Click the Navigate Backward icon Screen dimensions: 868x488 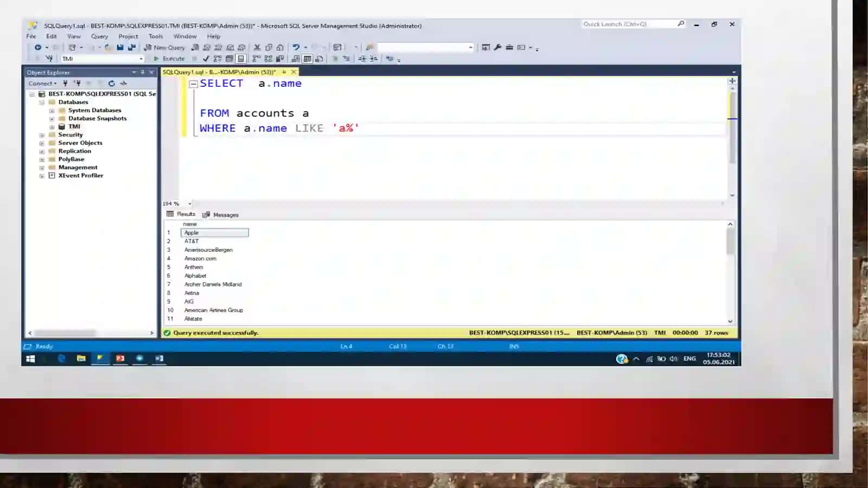click(38, 48)
